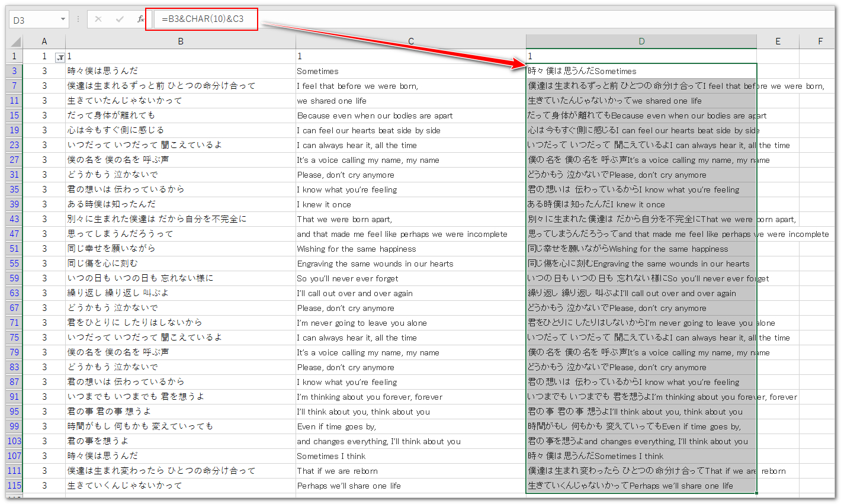Click column C cell 'Even if time goes by,'
Screen dimensions: 841x504
411,426
